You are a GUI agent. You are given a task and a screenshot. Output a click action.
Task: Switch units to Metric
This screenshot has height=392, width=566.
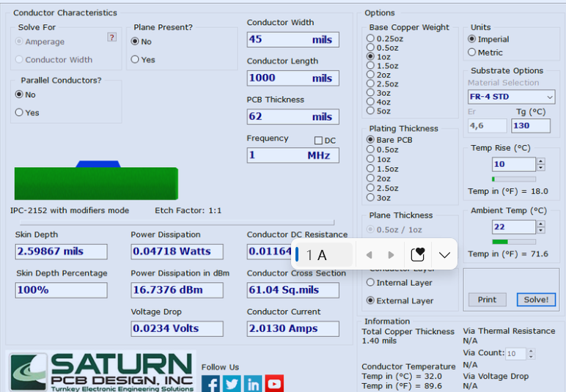[x=471, y=52]
